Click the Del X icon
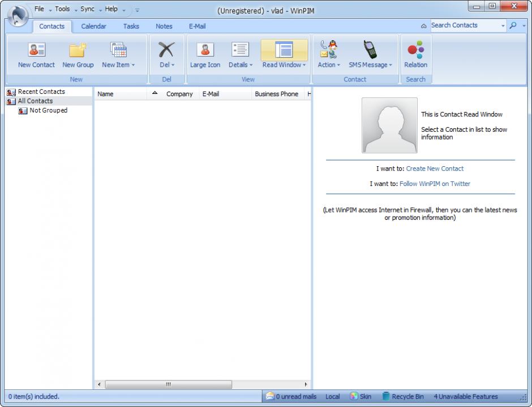 pos(166,50)
